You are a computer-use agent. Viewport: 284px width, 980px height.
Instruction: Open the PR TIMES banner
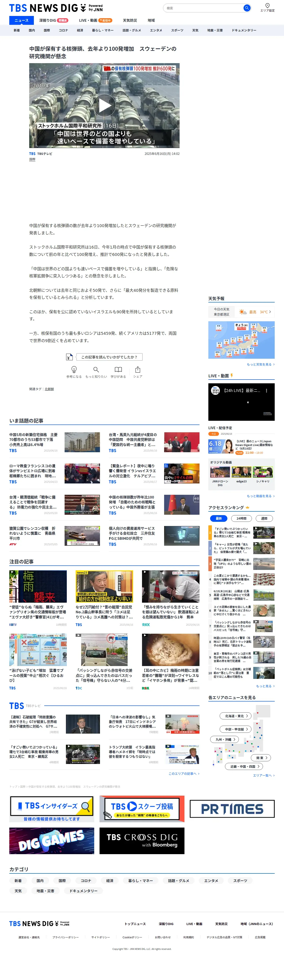pos(232,809)
